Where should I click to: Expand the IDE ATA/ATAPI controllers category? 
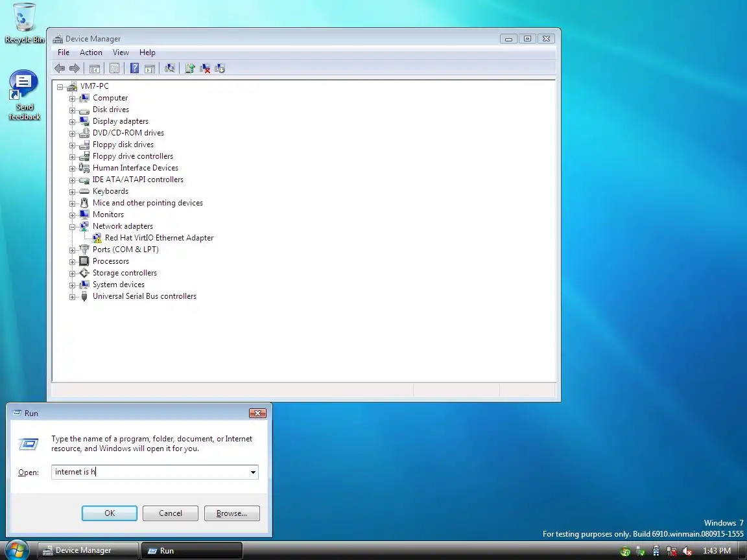[73, 180]
